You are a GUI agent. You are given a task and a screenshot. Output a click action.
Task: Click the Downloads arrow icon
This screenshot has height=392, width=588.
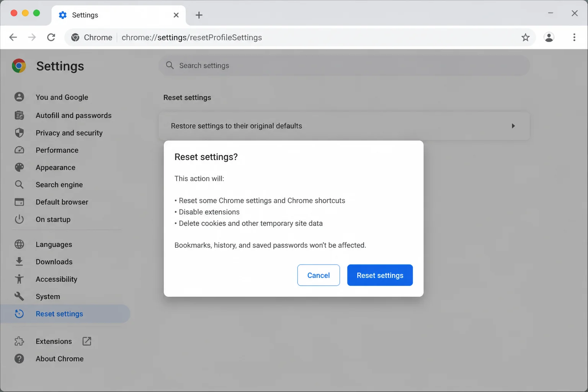click(19, 261)
